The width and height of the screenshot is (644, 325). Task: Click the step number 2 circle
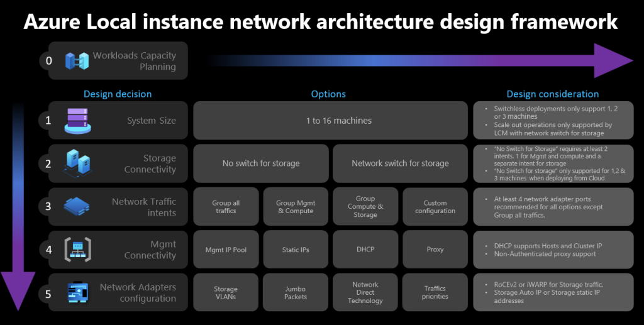(48, 163)
